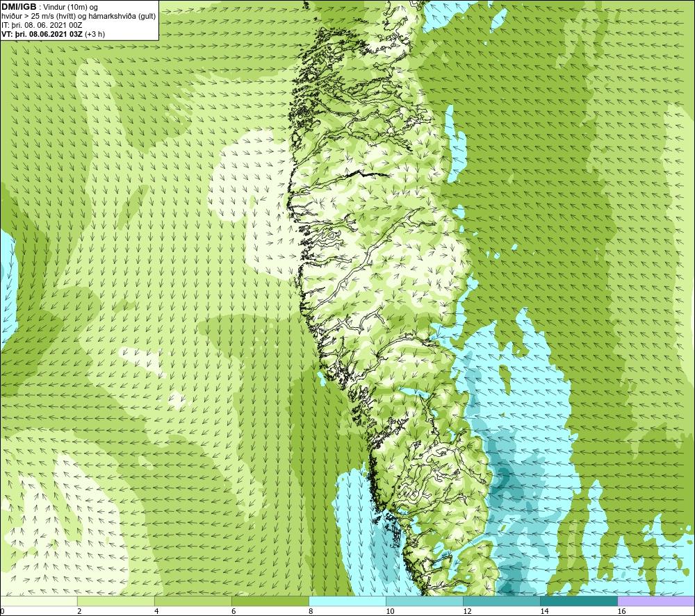Image resolution: width=695 pixels, height=616 pixels.
Task: Click the 8–10 m/s light cyan scale segment
Action: click(x=347, y=601)
